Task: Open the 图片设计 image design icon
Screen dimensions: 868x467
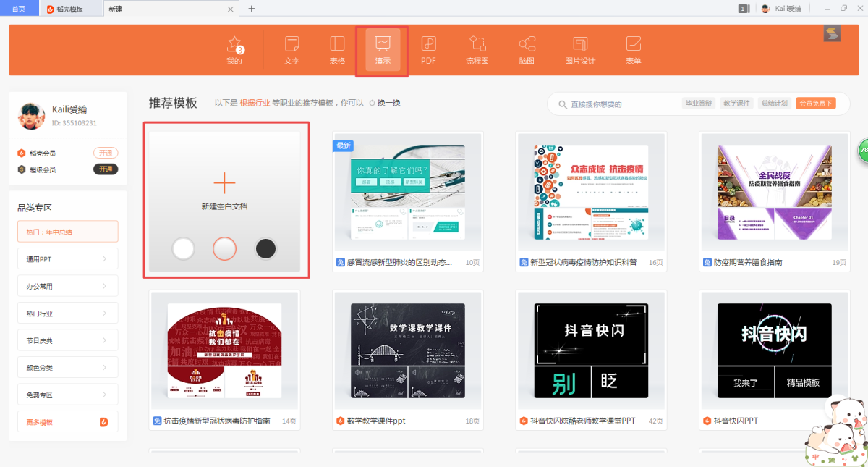Action: pos(579,50)
